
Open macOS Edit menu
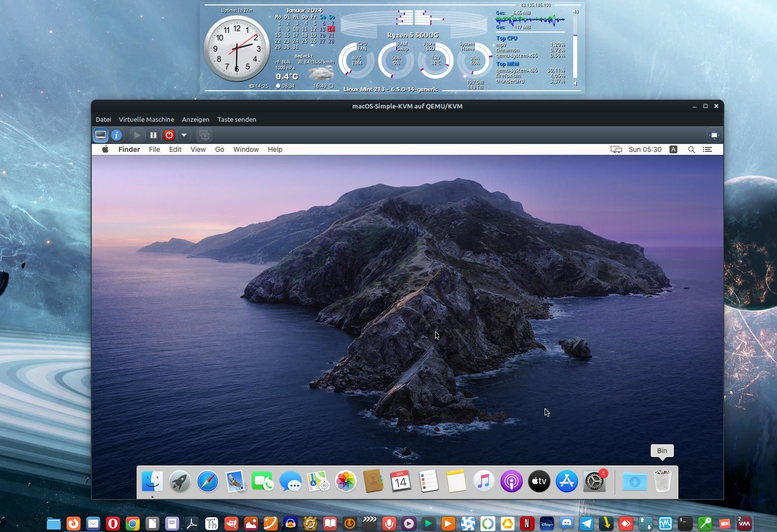pyautogui.click(x=175, y=149)
